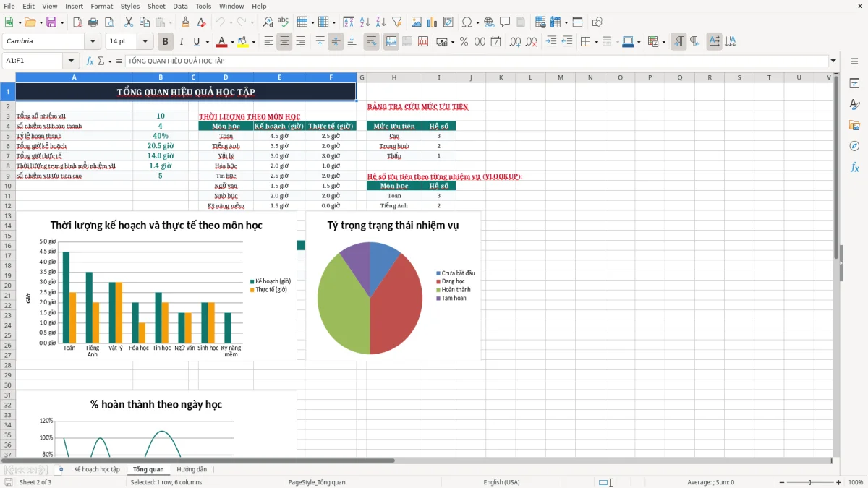Open the Conditional Formatting dropdown arrow
Image resolution: width=868 pixels, height=488 pixels.
click(x=663, y=42)
